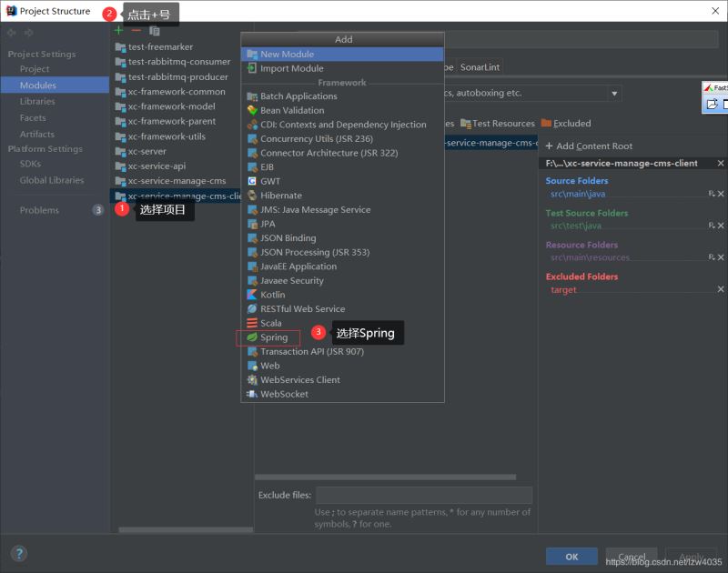Select Concurrency Utils (JSR 236)
728x573 pixels.
pos(342,139)
